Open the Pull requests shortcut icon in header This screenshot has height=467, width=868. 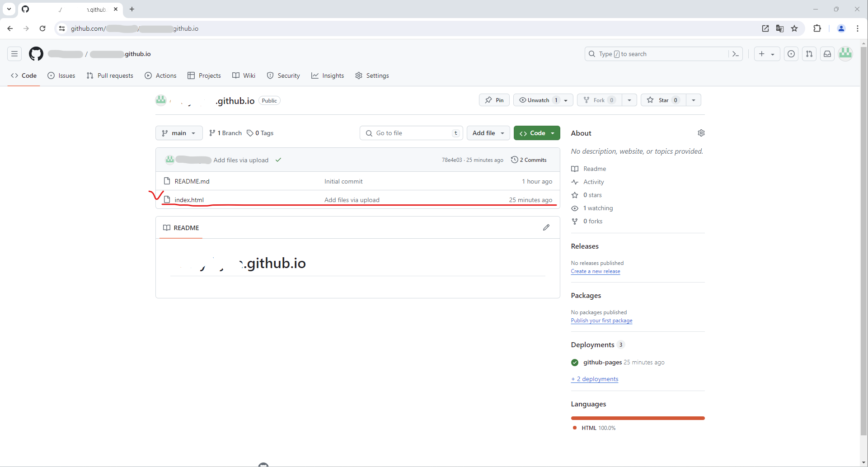pos(809,54)
